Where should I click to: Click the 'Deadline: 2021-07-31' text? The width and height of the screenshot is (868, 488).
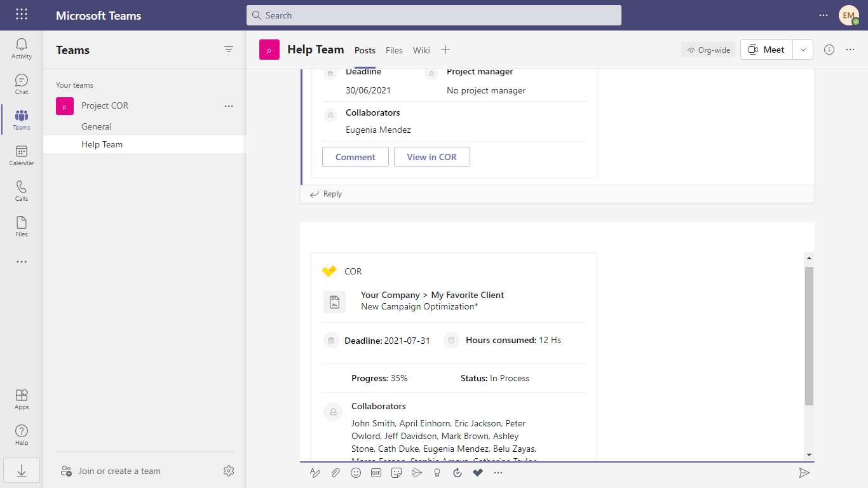coord(387,341)
